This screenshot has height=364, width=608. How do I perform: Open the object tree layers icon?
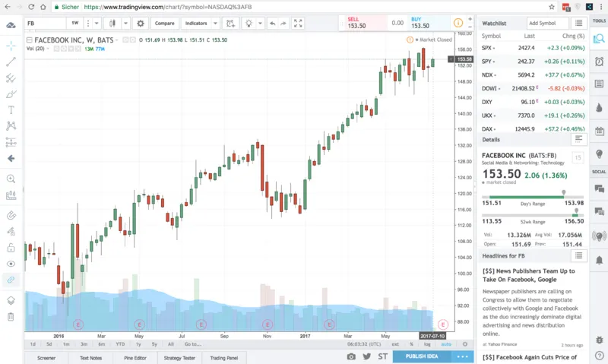point(11,300)
